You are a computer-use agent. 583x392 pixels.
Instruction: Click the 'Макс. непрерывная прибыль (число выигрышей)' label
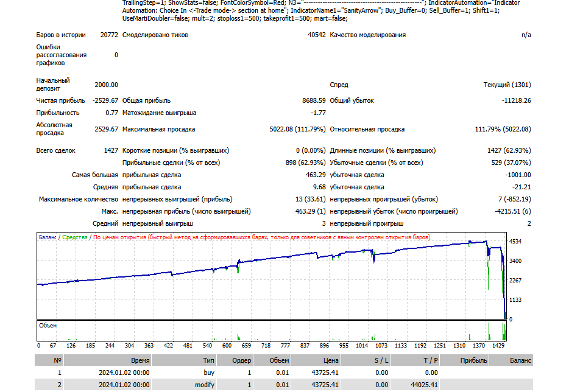point(176,211)
